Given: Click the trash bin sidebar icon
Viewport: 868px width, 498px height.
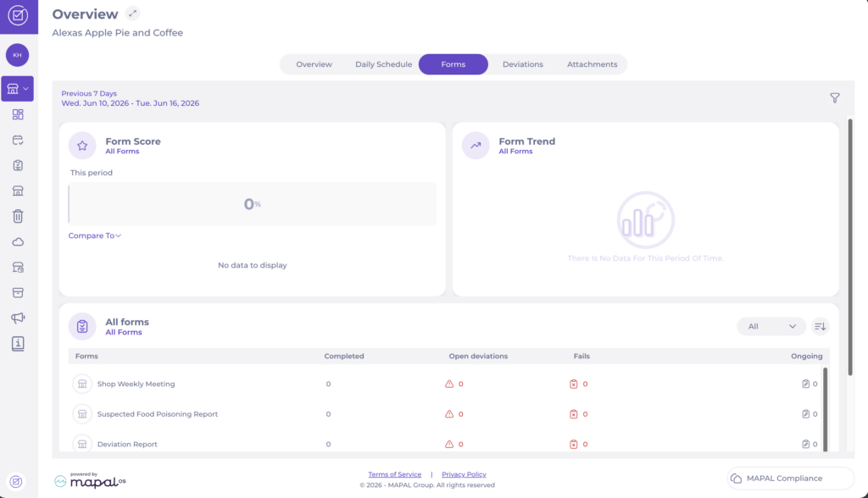Looking at the screenshot, I should coord(18,216).
